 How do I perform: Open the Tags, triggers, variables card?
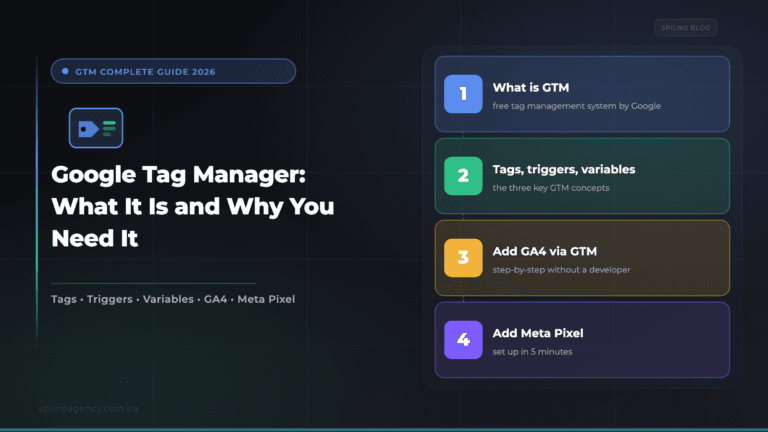(582, 175)
